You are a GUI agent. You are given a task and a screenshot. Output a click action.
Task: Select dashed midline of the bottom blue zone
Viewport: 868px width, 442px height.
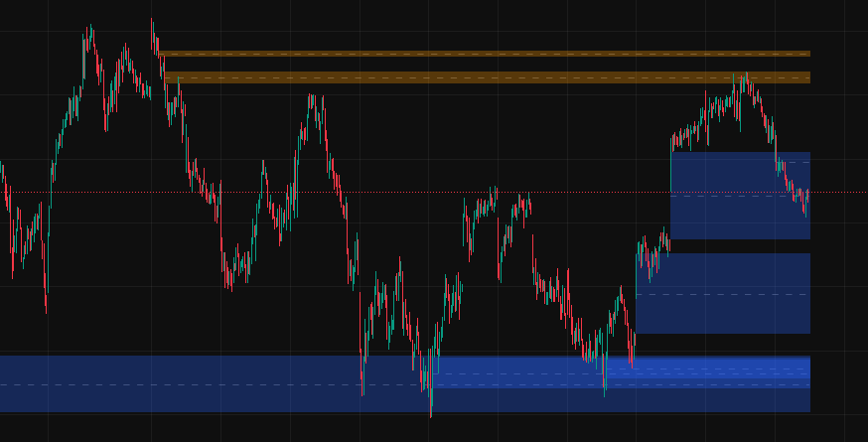point(199,384)
